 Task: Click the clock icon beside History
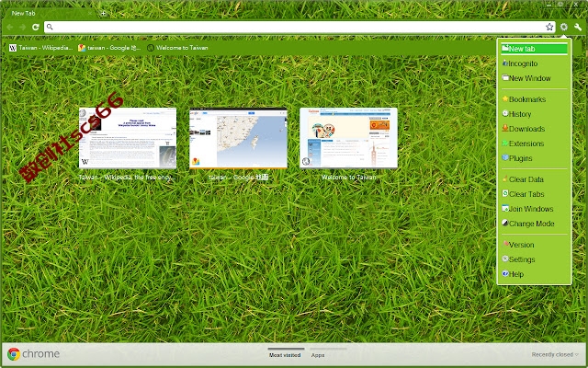505,113
